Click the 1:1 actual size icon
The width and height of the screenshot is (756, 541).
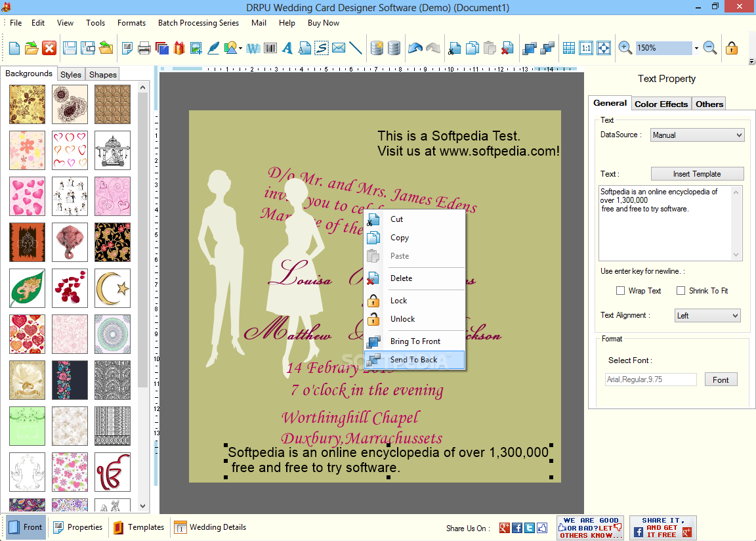(586, 48)
